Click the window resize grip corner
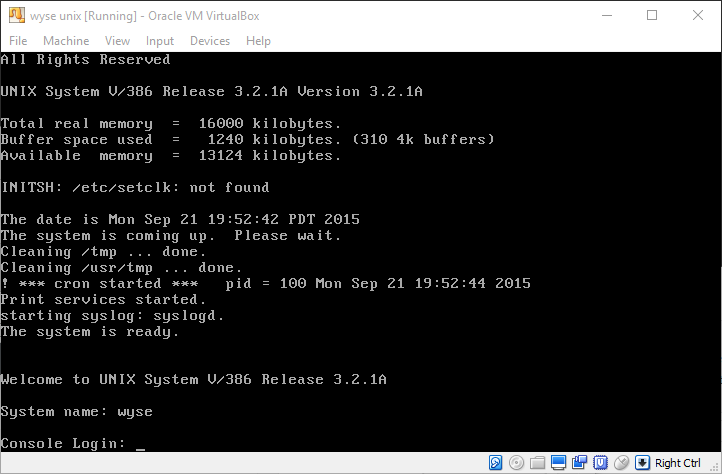The image size is (722, 474). pyautogui.click(x=714, y=467)
